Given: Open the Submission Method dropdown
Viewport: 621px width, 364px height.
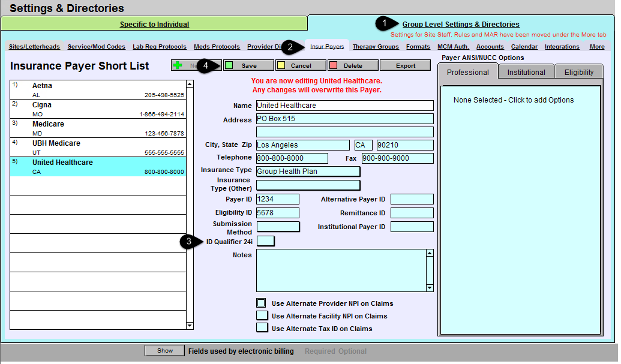Looking at the screenshot, I should point(278,227).
